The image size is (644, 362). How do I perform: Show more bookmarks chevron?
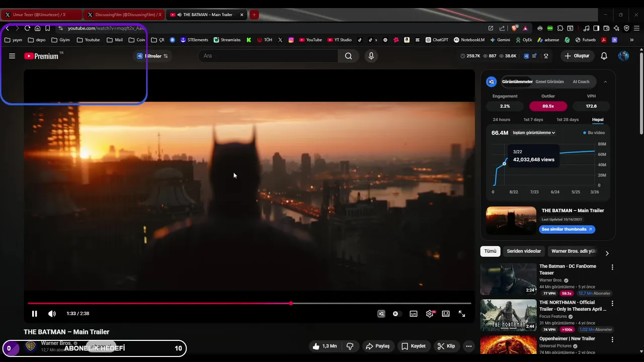click(631, 40)
